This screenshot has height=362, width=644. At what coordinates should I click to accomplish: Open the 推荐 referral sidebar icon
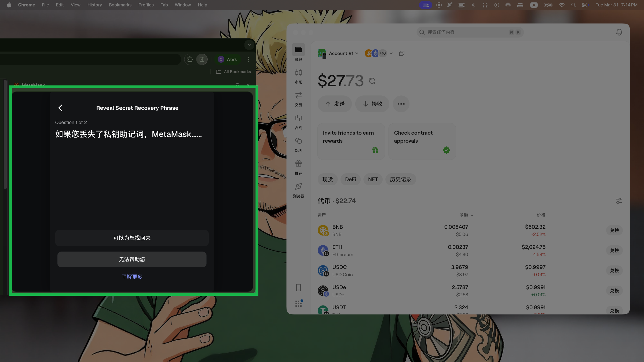click(298, 167)
